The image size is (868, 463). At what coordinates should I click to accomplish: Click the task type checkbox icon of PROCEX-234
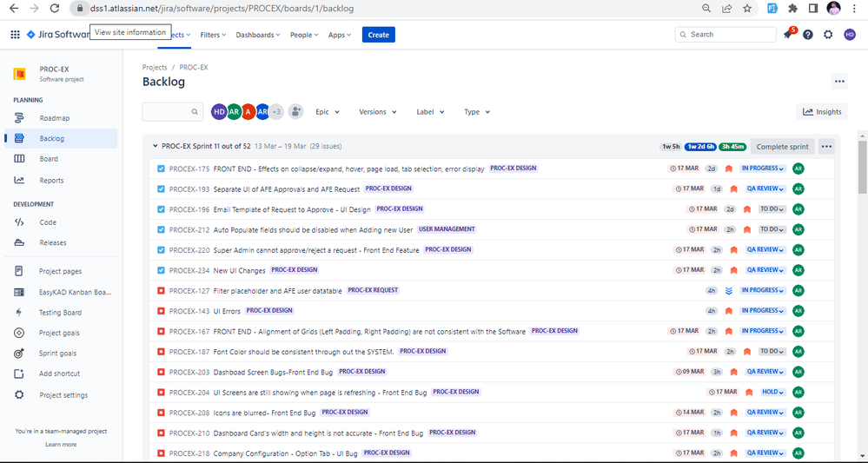click(161, 270)
